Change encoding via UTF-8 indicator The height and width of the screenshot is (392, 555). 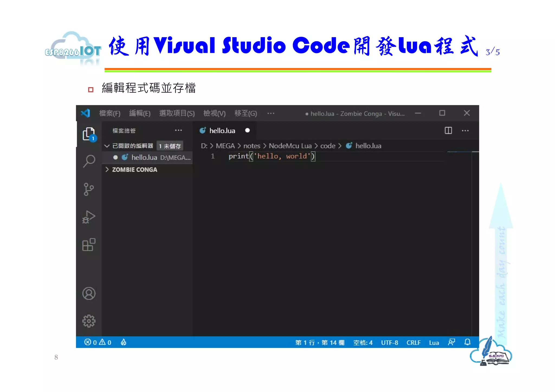click(389, 342)
